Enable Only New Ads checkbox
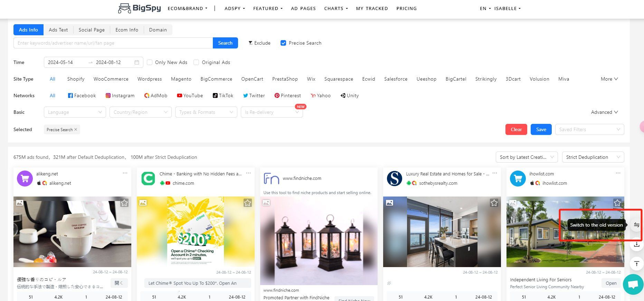 pyautogui.click(x=150, y=62)
